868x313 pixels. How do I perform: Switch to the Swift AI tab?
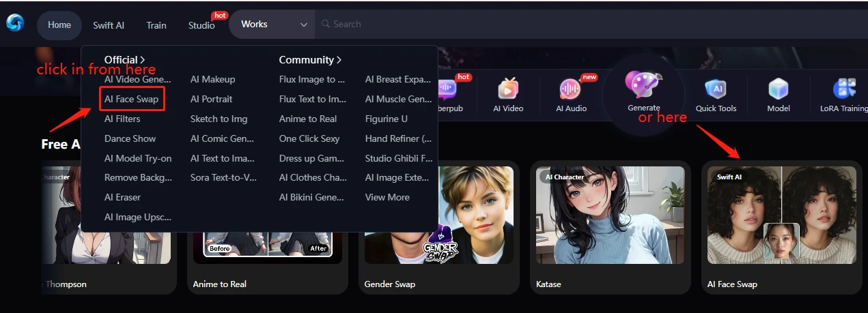click(x=109, y=25)
